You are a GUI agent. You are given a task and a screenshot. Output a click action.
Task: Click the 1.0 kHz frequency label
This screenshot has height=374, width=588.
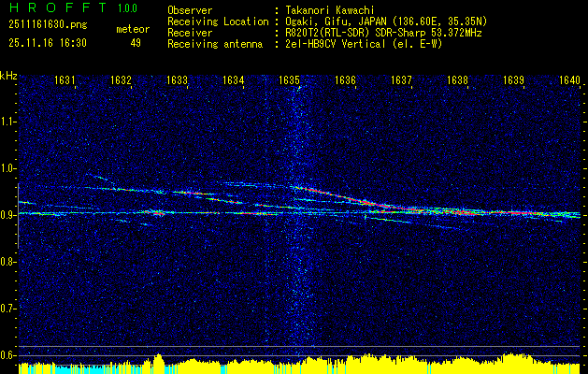pyautogui.click(x=7, y=168)
